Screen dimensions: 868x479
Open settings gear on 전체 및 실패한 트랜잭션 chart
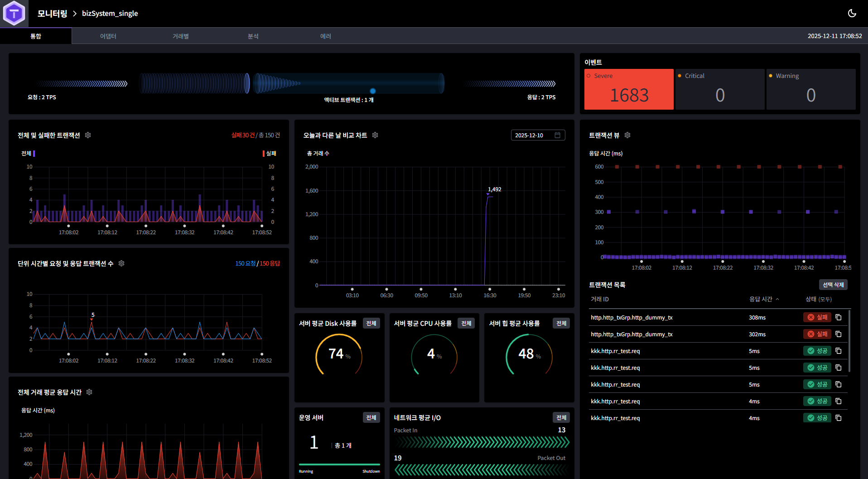coord(88,135)
